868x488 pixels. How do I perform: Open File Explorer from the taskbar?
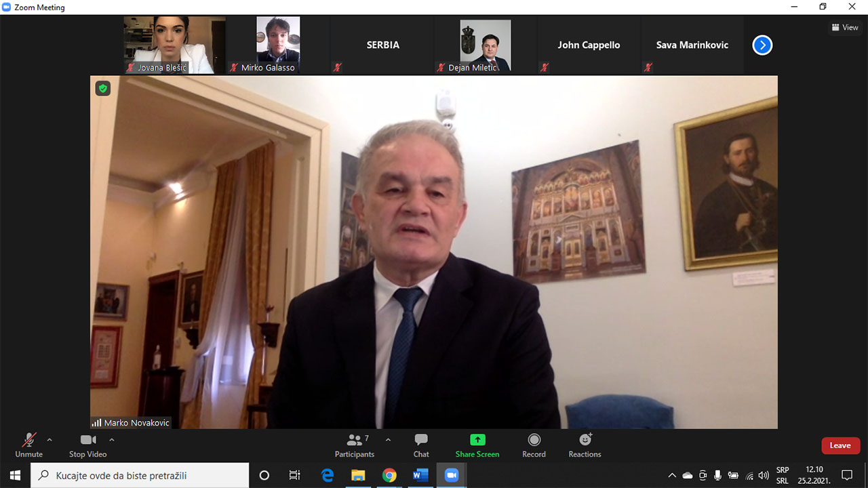click(358, 475)
